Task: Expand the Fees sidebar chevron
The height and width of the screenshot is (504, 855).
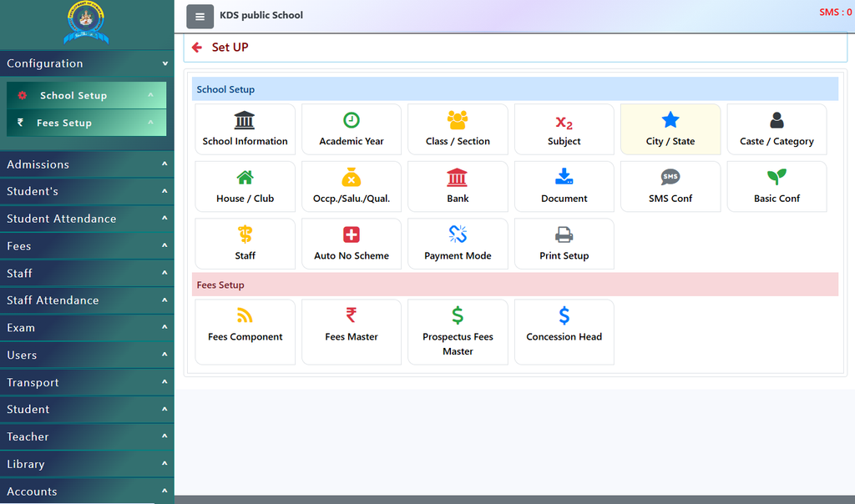Action: (164, 245)
